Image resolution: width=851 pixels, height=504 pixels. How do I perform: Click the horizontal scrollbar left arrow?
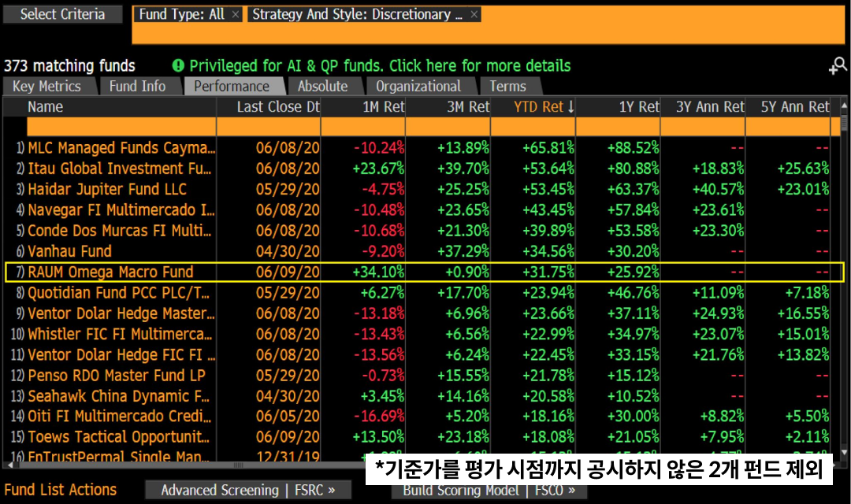(8, 465)
